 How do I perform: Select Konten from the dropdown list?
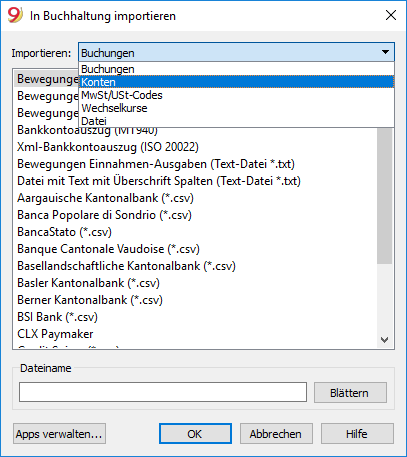236,82
